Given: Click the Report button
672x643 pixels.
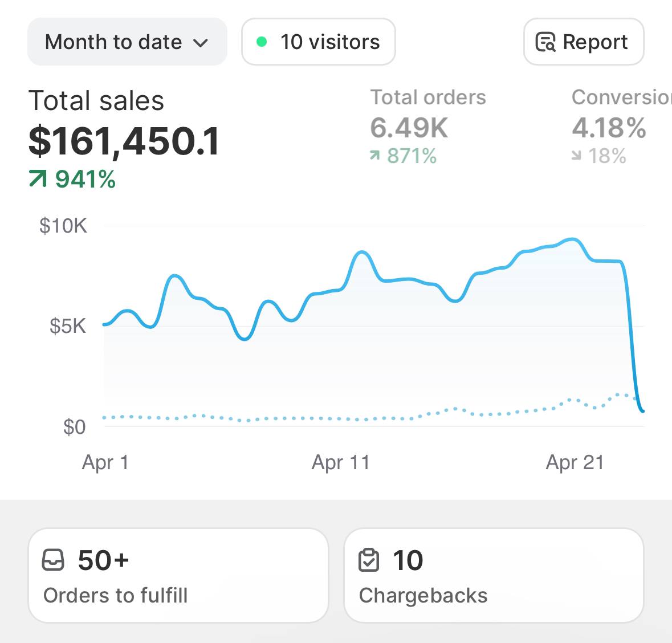Looking at the screenshot, I should 583,42.
